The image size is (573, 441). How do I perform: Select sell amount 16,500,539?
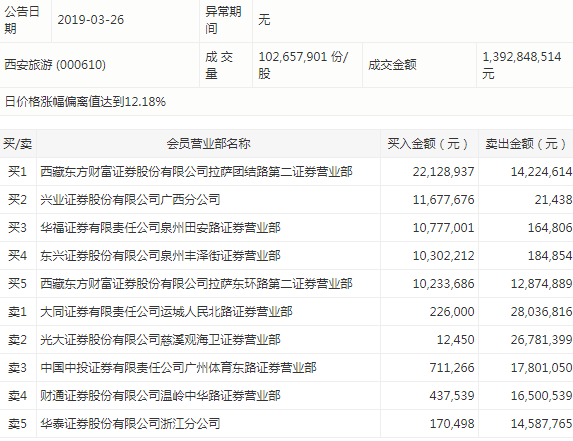(542, 396)
